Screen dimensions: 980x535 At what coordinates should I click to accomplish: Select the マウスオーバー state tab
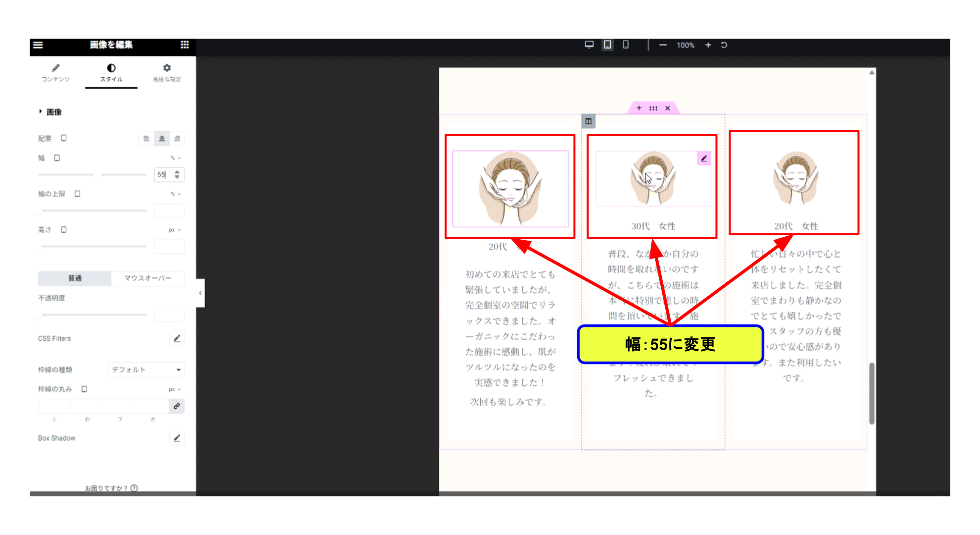pos(148,278)
